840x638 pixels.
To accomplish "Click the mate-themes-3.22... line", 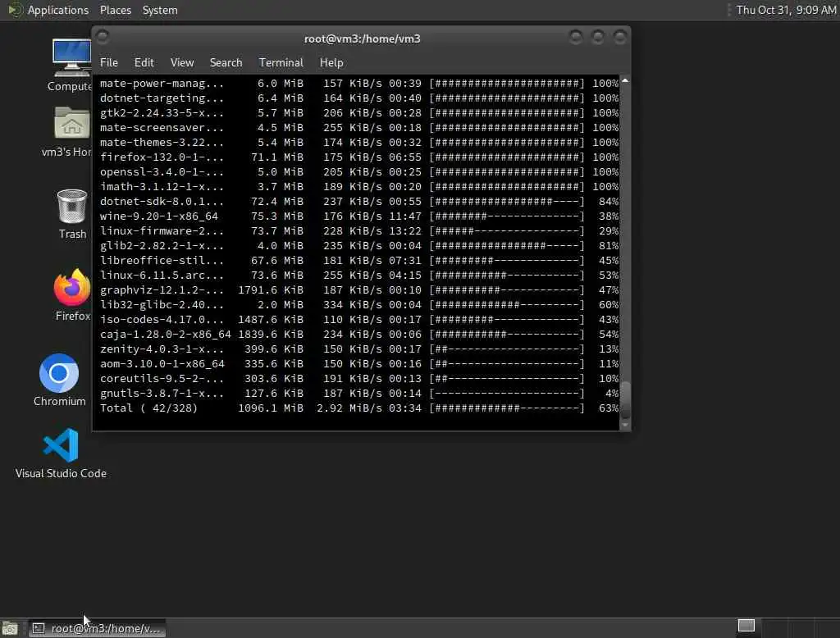I will click(359, 143).
